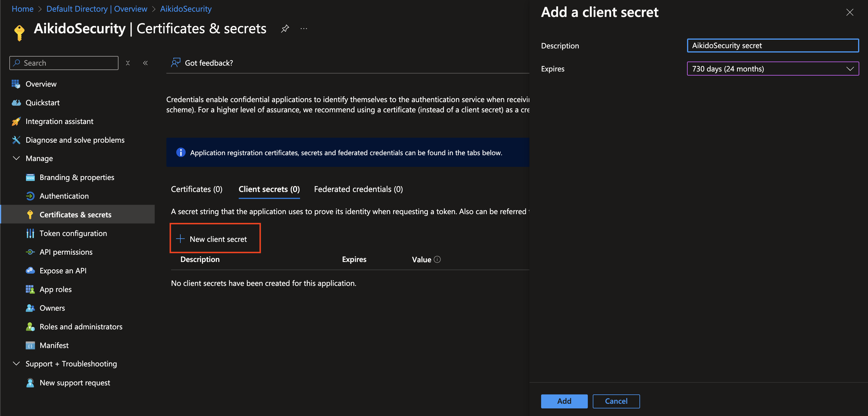Open AikidoSecurity breadcrumb link

click(x=186, y=9)
